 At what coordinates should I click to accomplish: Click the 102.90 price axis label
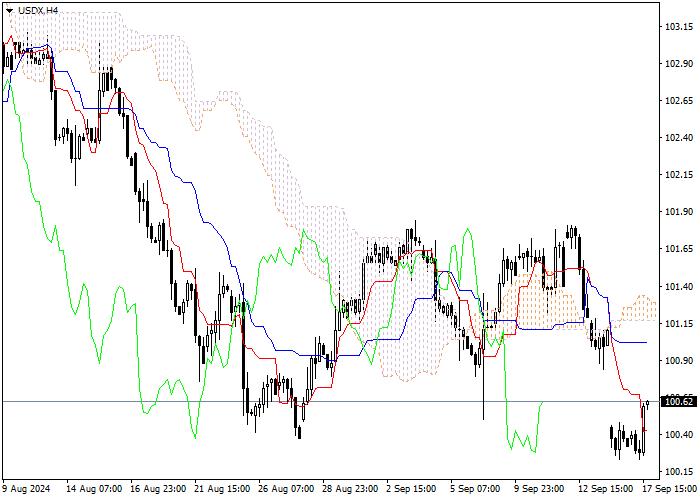(x=679, y=64)
